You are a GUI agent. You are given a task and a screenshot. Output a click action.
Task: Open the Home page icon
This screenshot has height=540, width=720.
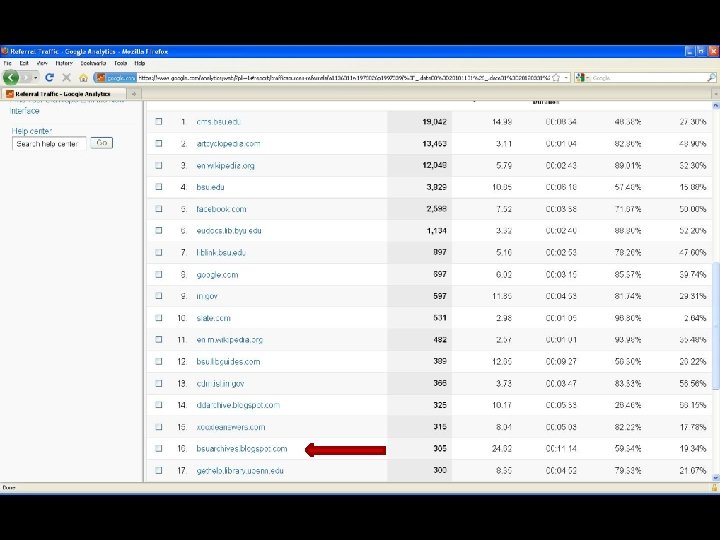(83, 78)
